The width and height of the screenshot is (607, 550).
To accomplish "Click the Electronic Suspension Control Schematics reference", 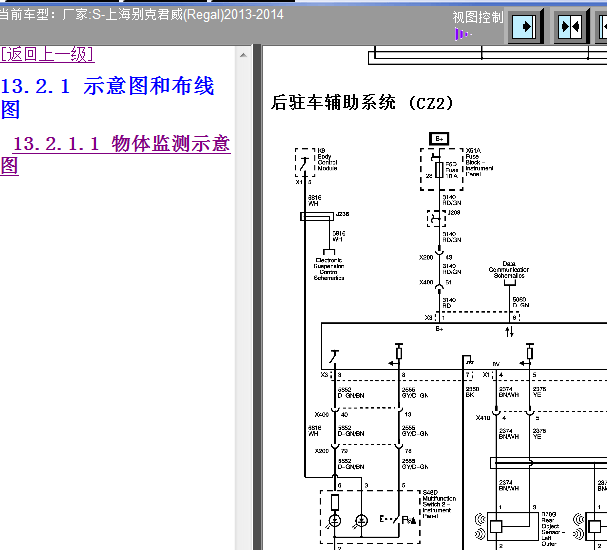I will [x=329, y=269].
